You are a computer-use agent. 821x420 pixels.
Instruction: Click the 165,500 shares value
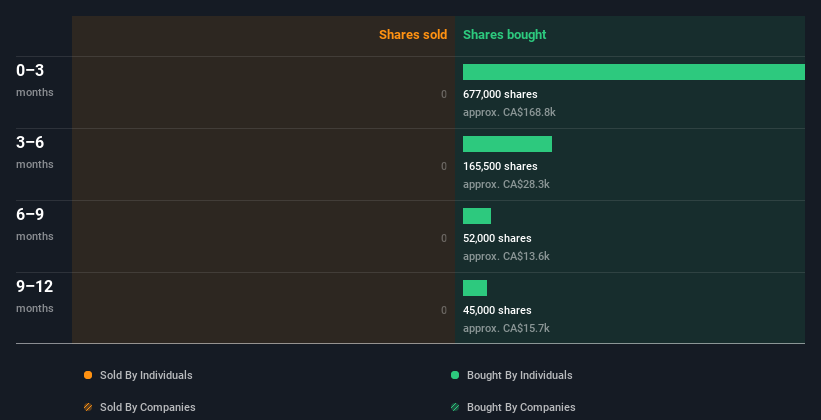[x=500, y=167]
